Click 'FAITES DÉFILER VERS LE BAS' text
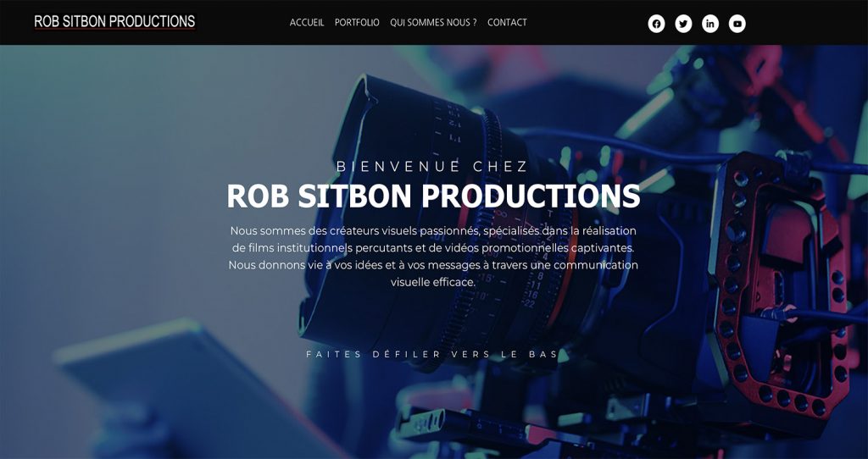The width and height of the screenshot is (868, 459). [x=432, y=354]
